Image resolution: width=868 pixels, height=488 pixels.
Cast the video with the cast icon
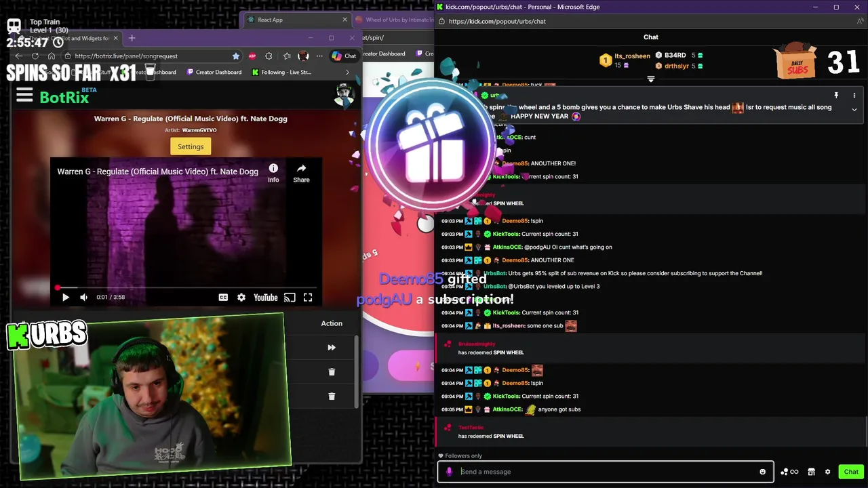tap(290, 297)
